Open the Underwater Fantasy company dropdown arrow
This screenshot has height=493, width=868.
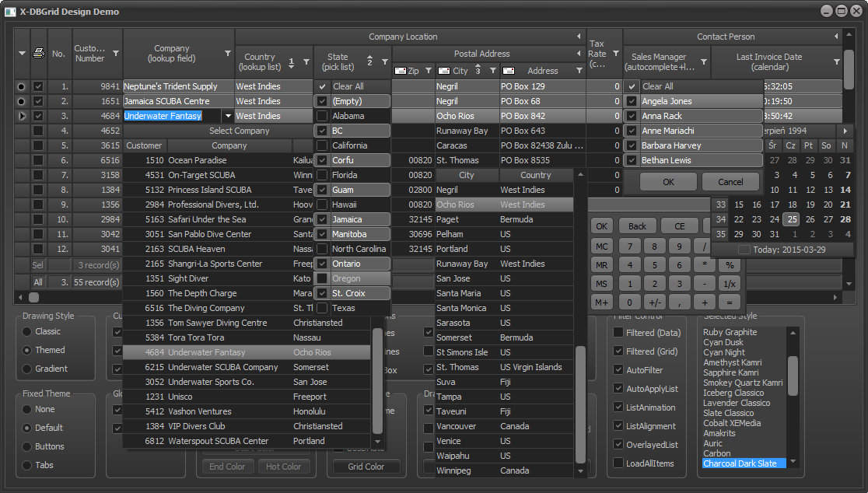(x=228, y=116)
